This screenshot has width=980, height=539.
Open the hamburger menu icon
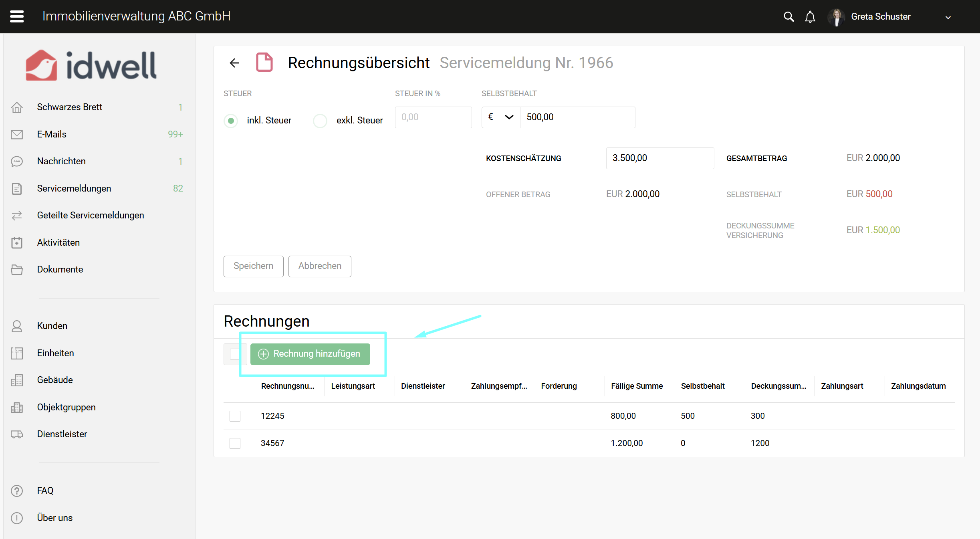[17, 16]
